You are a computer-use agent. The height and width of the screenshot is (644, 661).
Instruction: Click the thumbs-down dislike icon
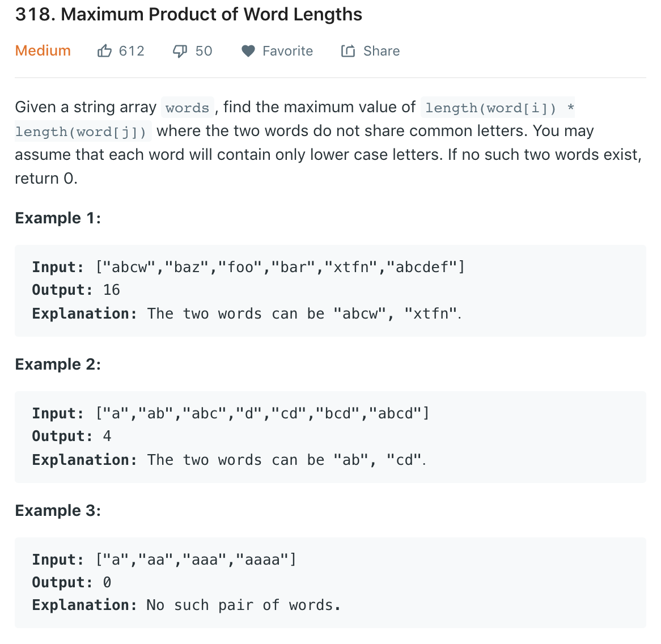[x=180, y=52]
